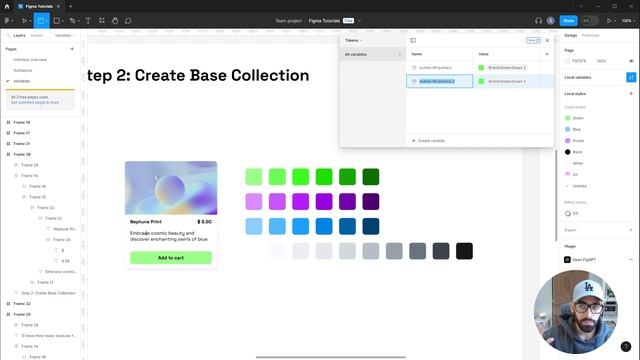Click the Neptune Print card image
The height and width of the screenshot is (360, 640).
pos(171,188)
